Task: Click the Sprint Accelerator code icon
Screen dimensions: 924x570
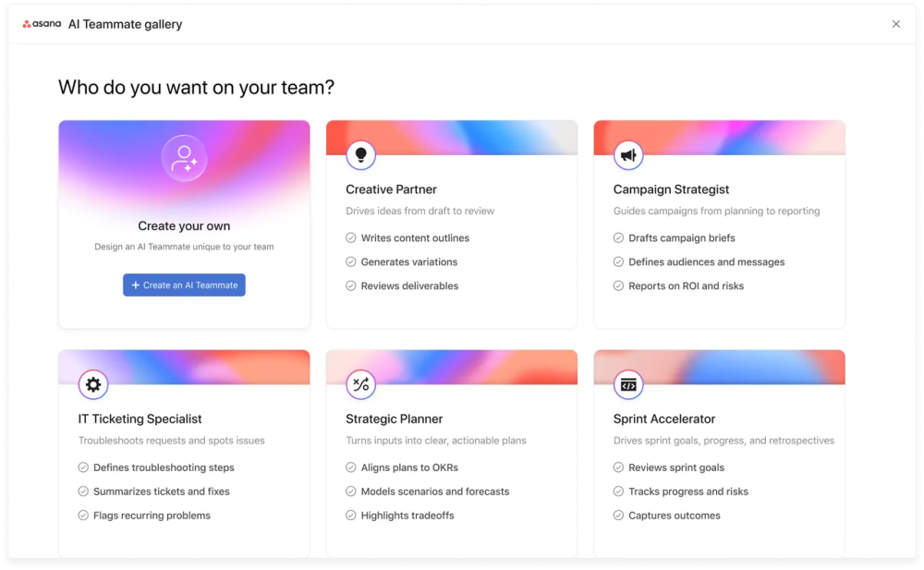Action: (628, 384)
